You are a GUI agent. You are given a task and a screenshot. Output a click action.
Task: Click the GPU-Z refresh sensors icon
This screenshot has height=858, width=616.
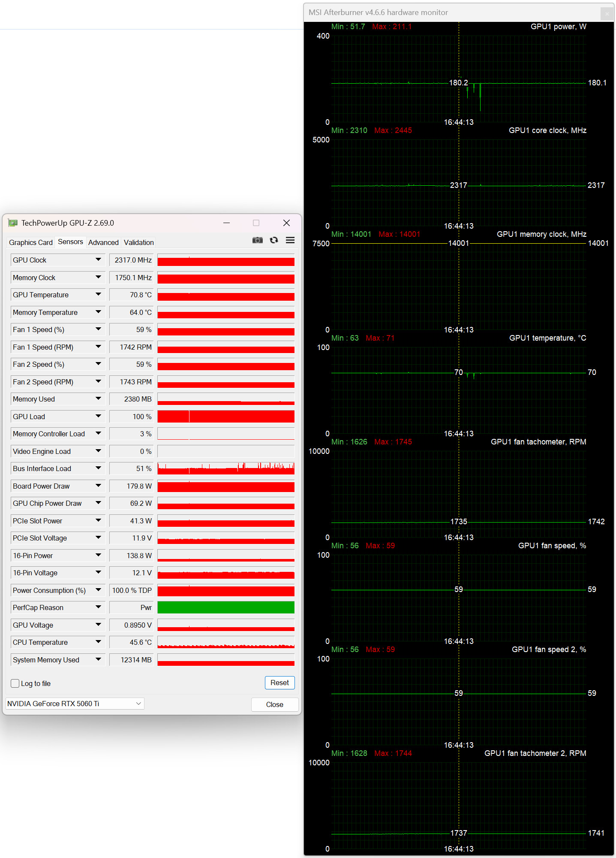[274, 240]
